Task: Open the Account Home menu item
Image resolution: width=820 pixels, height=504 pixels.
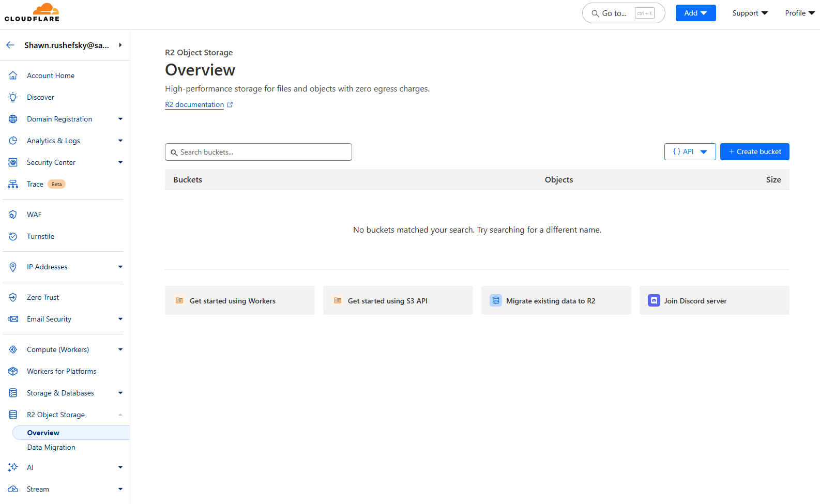Action: tap(51, 75)
